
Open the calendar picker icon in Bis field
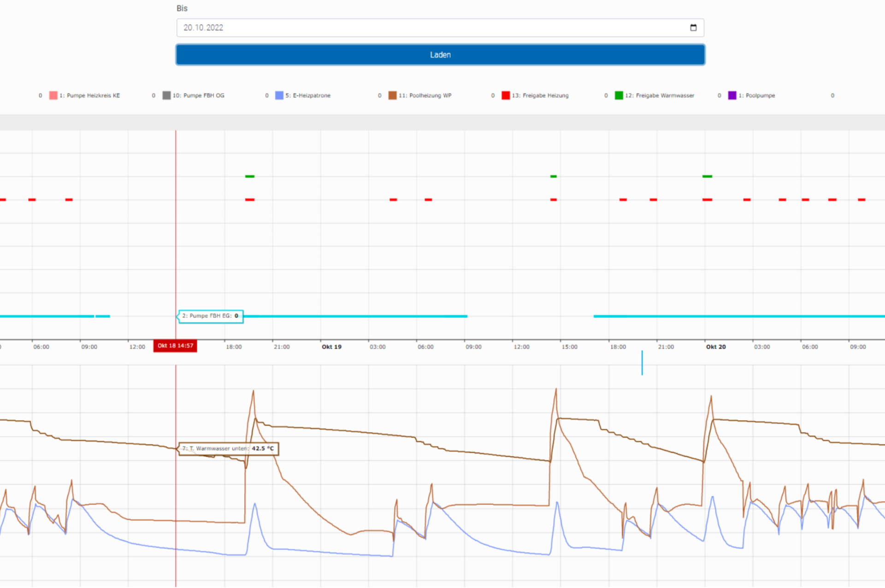[693, 28]
